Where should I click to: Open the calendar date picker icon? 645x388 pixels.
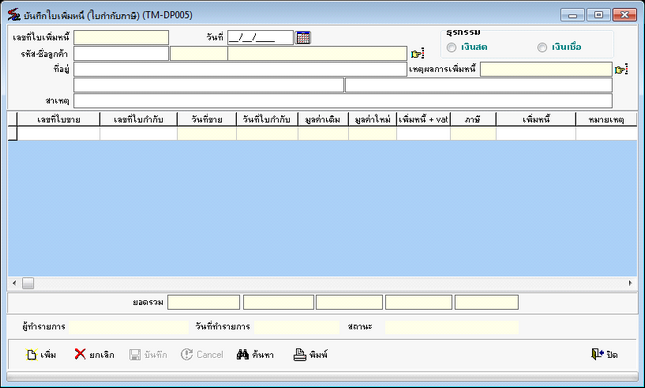303,37
